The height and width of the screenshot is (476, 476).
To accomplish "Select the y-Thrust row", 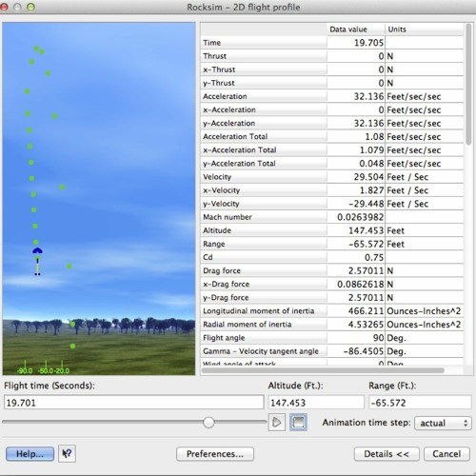I will (x=332, y=83).
